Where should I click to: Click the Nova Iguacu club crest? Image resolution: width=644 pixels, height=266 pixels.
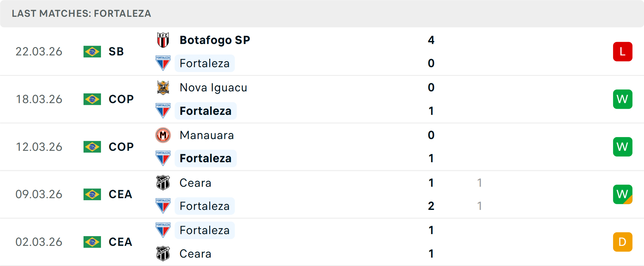[x=163, y=88]
